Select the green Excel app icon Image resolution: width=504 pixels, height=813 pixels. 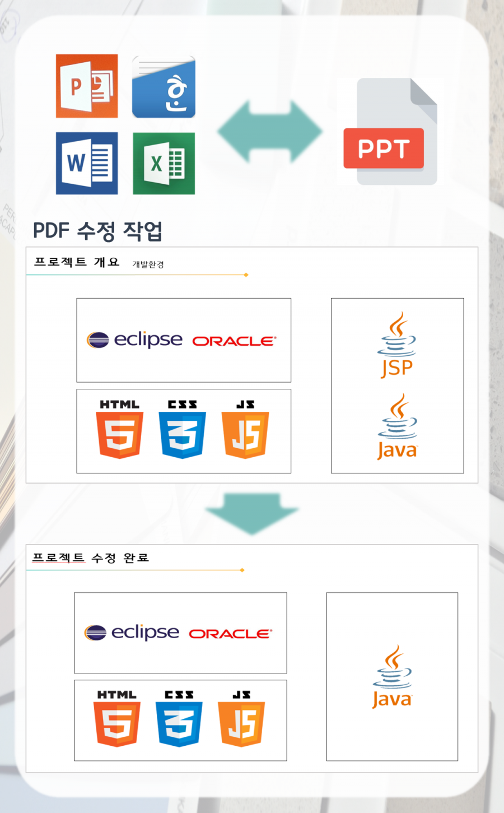164,163
